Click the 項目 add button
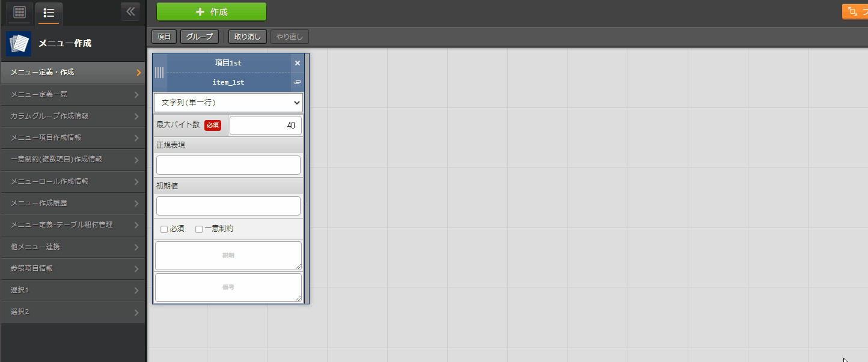868x362 pixels. (164, 37)
